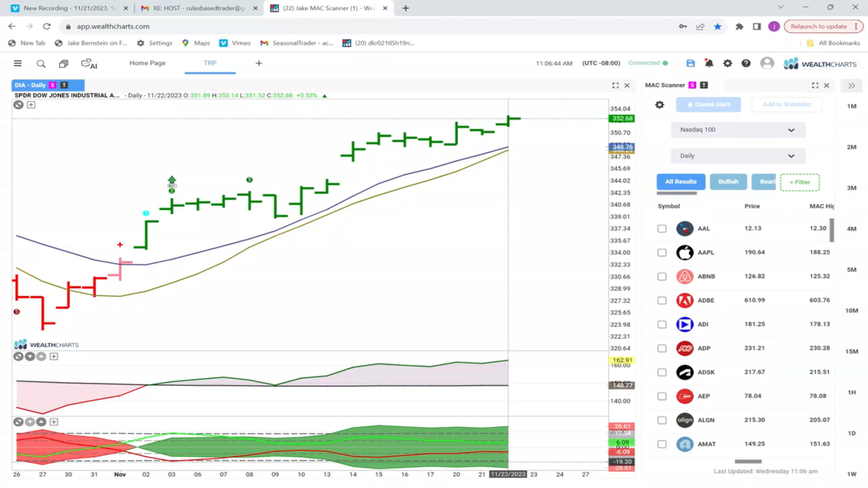
Task: Open the symbol search magnifier
Action: (x=41, y=64)
